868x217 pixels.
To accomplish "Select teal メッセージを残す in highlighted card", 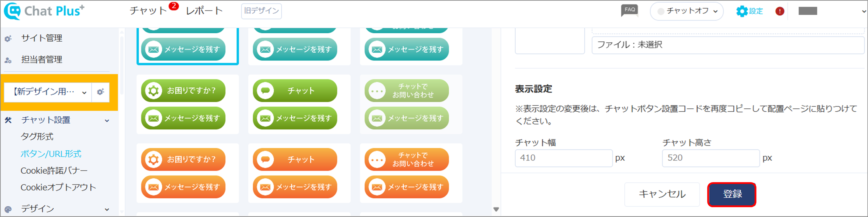I will pyautogui.click(x=183, y=49).
